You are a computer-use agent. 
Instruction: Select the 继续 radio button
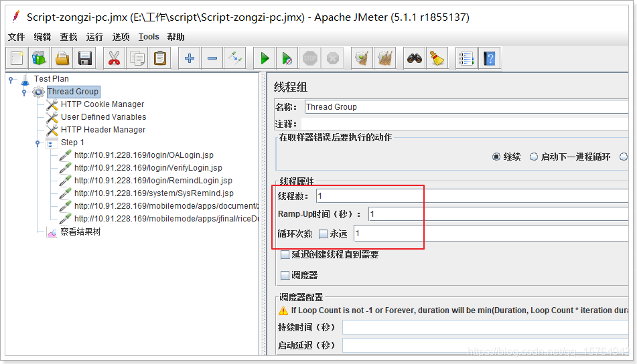tap(496, 157)
